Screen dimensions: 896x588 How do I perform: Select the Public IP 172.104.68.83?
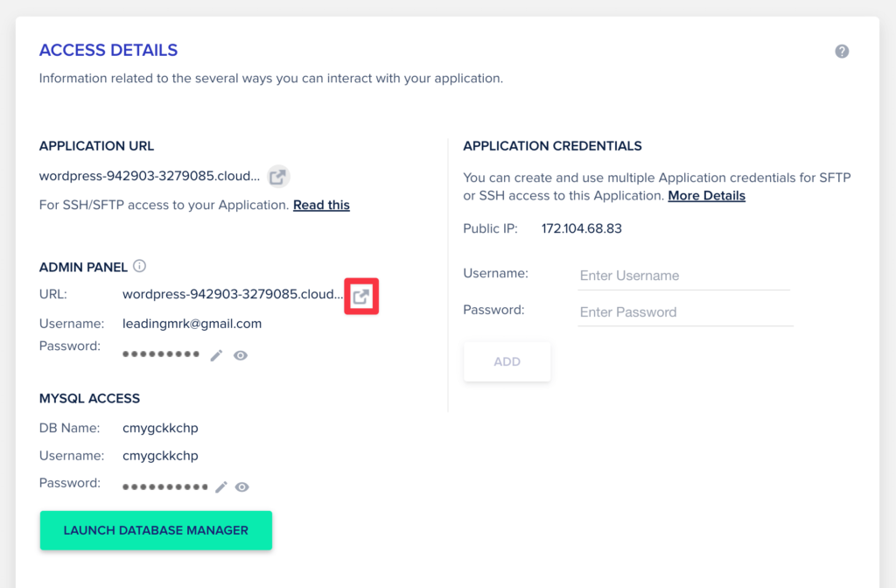point(582,228)
